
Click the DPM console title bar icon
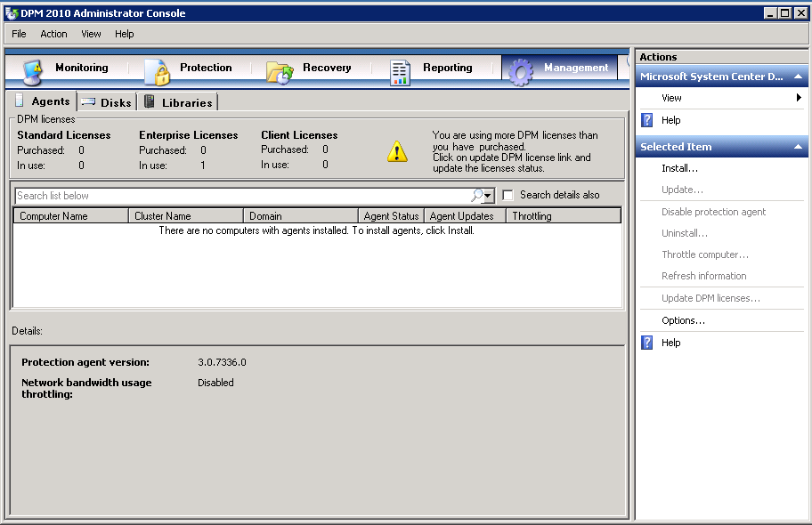[x=12, y=13]
